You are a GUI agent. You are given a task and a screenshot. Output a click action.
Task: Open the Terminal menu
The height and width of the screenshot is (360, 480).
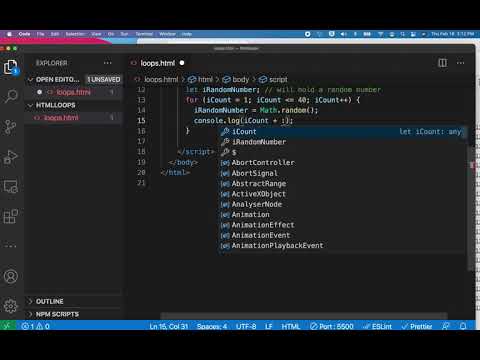144,34
